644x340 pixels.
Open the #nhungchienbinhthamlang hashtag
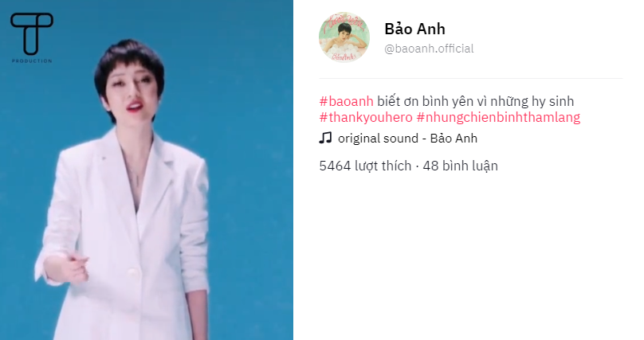click(498, 117)
